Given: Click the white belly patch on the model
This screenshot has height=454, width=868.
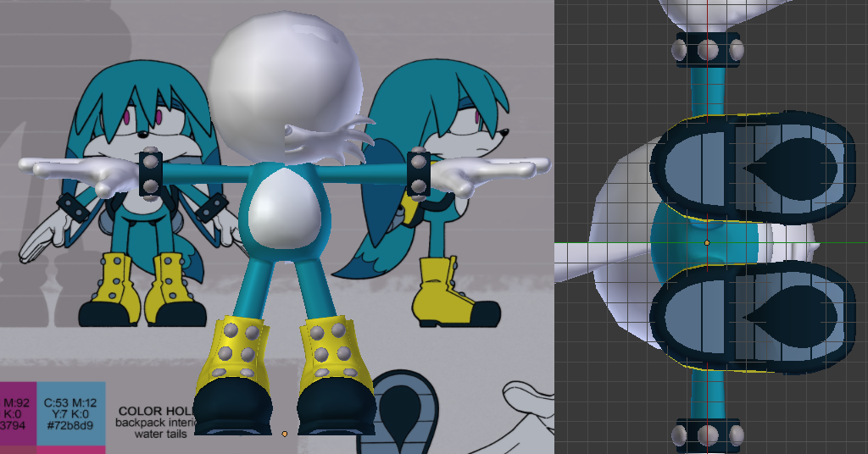Looking at the screenshot, I should click(x=285, y=208).
